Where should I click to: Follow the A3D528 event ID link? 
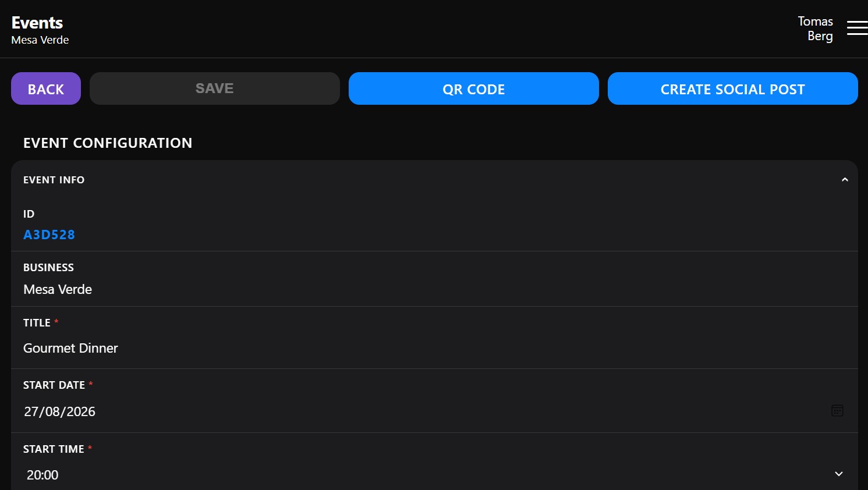tap(49, 235)
